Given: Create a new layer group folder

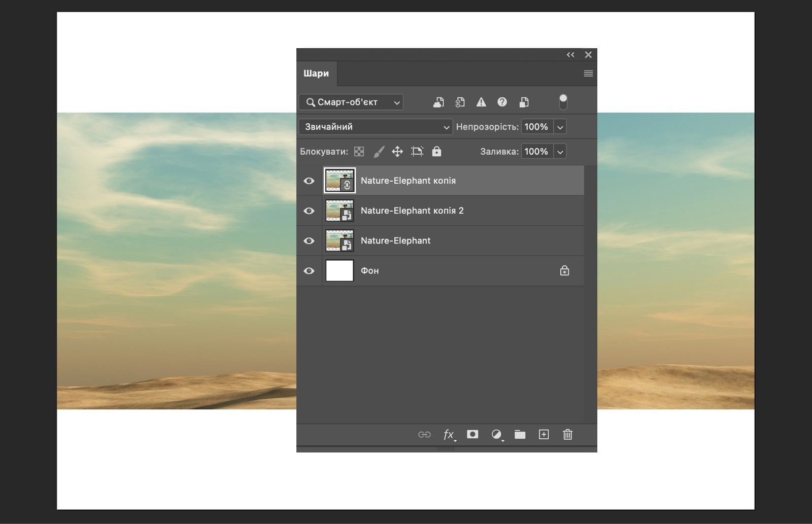Looking at the screenshot, I should tap(520, 434).
